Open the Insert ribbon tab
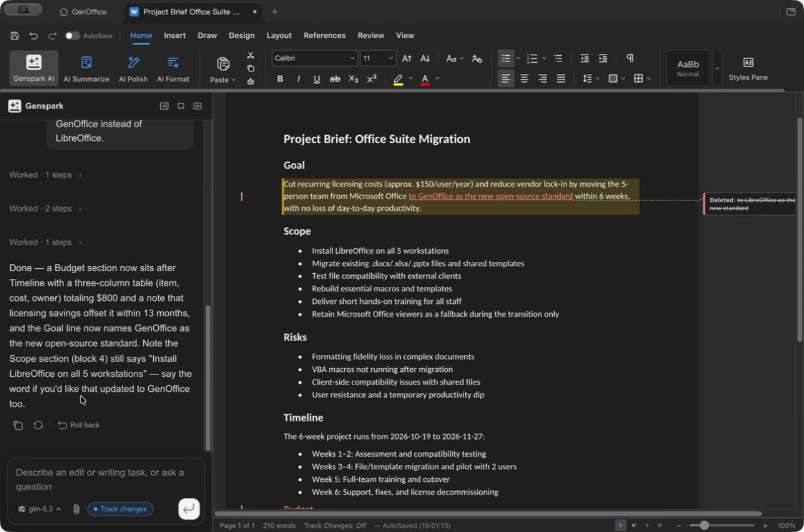 click(x=174, y=36)
